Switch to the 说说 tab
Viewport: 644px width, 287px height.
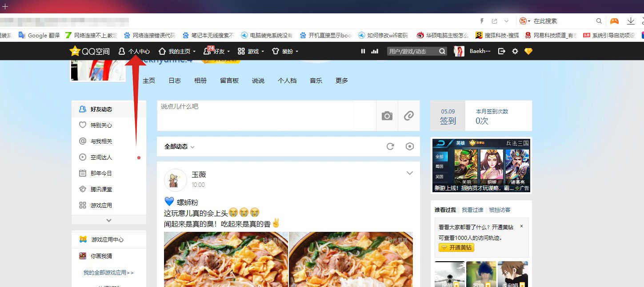tap(258, 81)
